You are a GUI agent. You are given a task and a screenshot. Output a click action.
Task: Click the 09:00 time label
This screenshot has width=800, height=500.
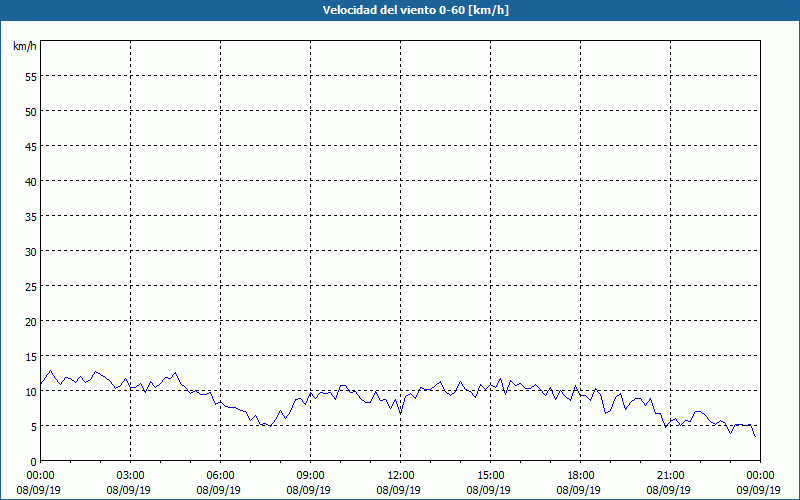click(310, 475)
